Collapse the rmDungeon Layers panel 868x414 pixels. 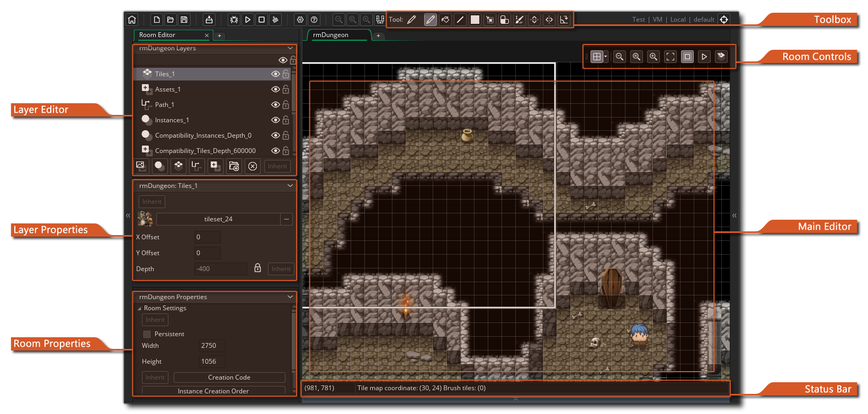point(290,48)
